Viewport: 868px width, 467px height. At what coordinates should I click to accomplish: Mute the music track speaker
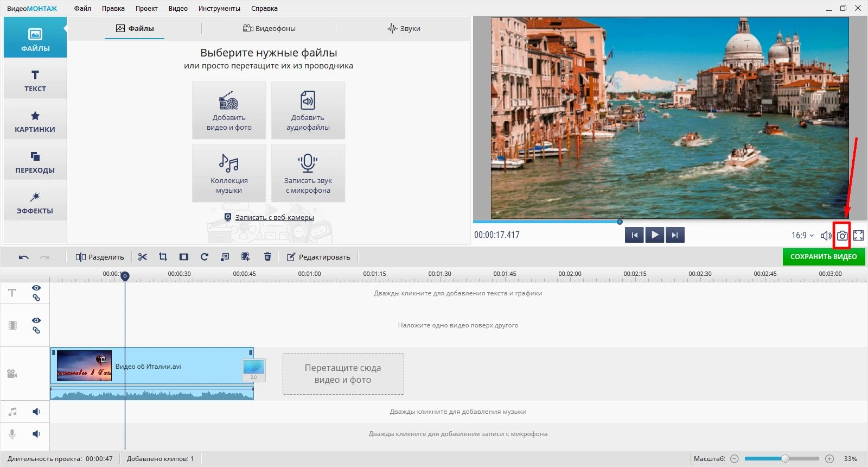coord(36,412)
